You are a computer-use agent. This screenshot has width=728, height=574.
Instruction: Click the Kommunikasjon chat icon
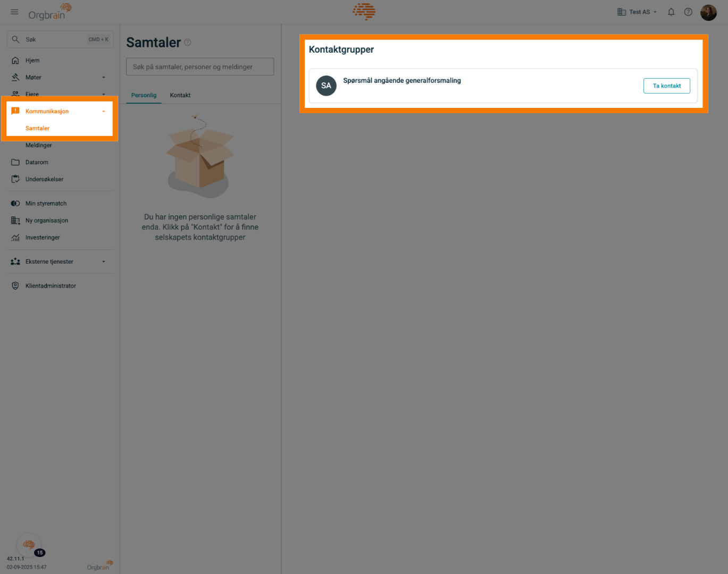[15, 111]
